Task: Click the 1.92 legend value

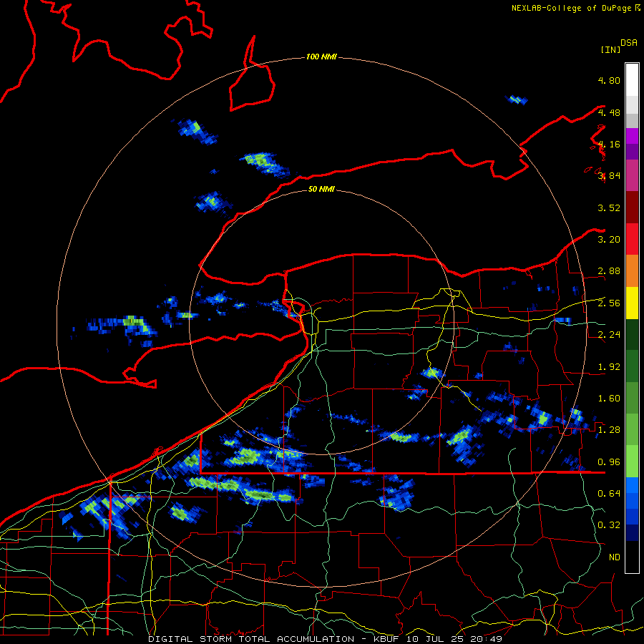Action: 609,367
